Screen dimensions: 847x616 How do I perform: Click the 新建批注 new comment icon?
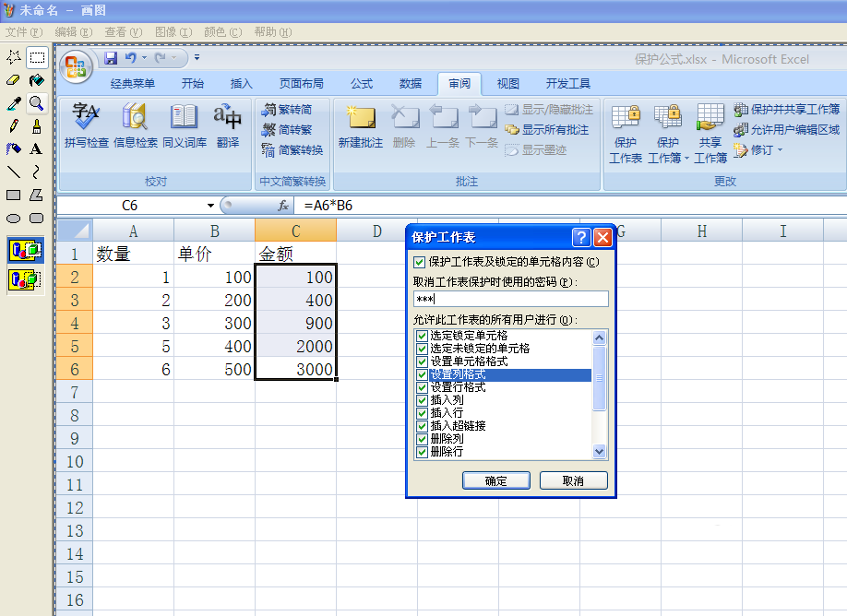(361, 125)
